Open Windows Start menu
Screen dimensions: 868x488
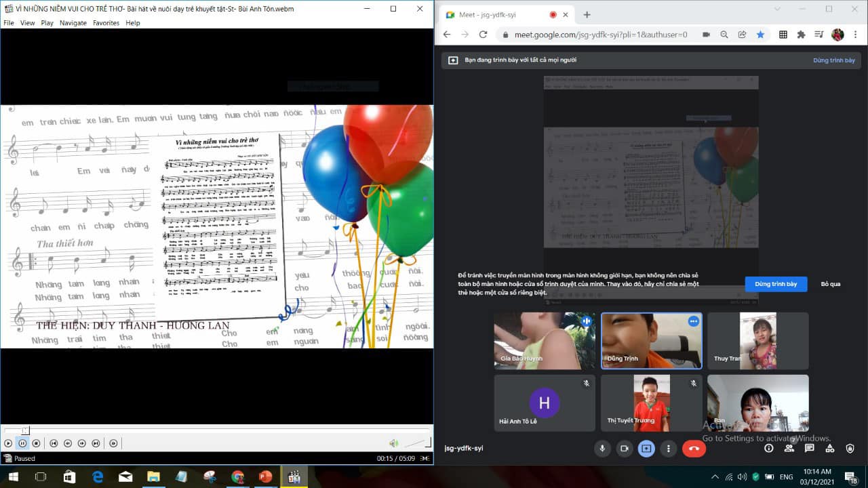13,477
